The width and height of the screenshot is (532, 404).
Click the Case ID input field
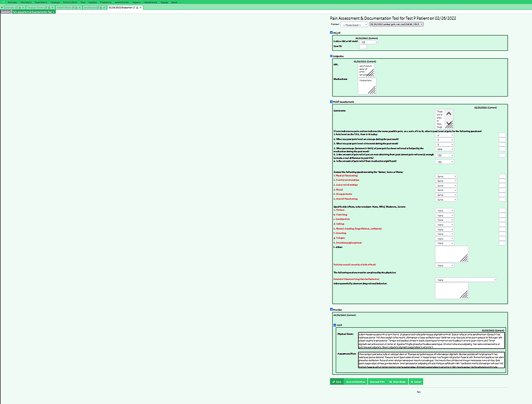click(x=363, y=46)
